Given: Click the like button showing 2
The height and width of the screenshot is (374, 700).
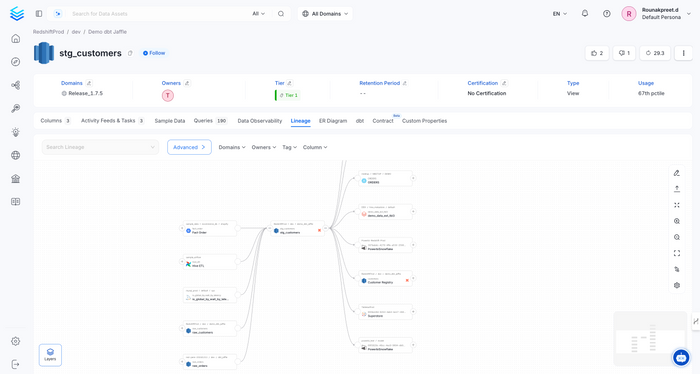Looking at the screenshot, I should (x=597, y=53).
